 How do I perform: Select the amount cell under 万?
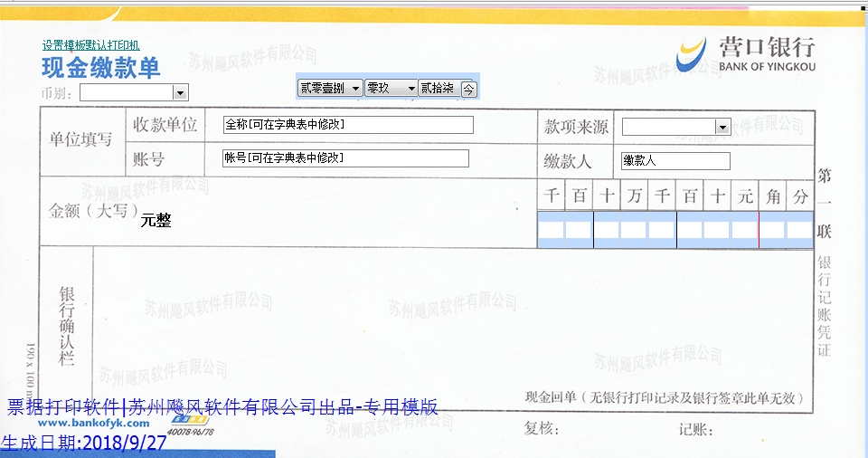click(x=634, y=230)
